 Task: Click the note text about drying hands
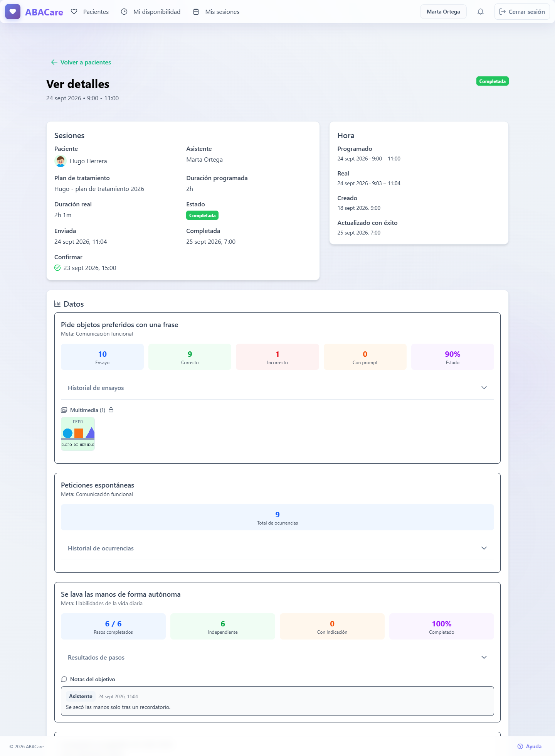118,707
